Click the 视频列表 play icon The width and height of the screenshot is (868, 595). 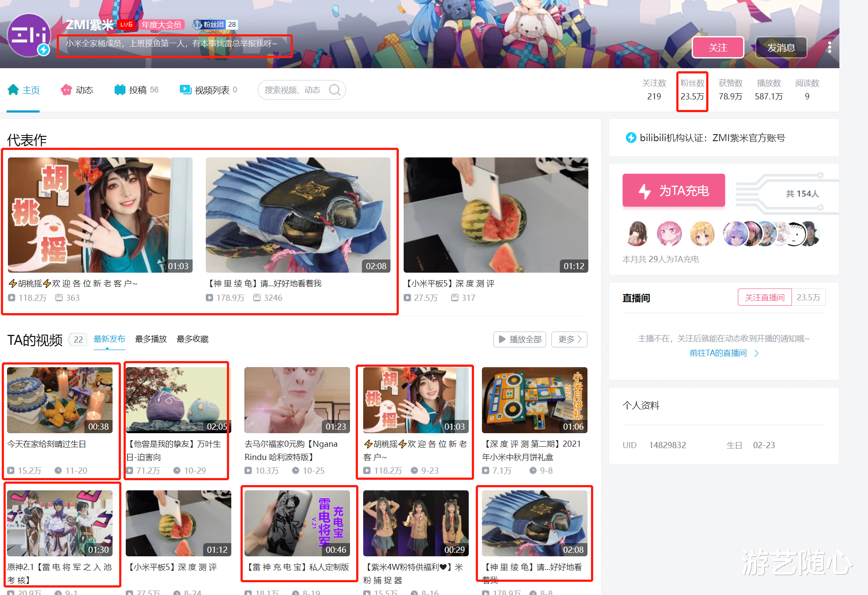click(185, 90)
